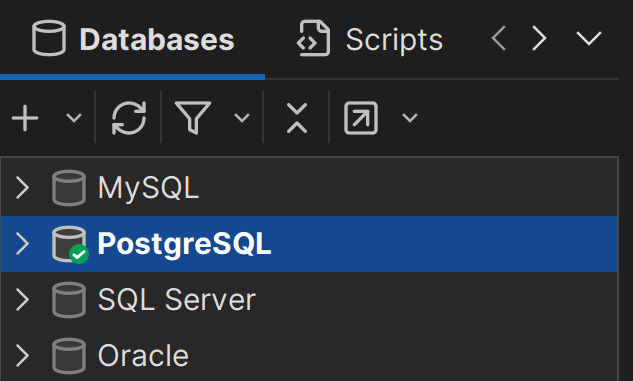The height and width of the screenshot is (381, 633).
Task: Expand the SQL Server connection node
Action: coord(22,300)
